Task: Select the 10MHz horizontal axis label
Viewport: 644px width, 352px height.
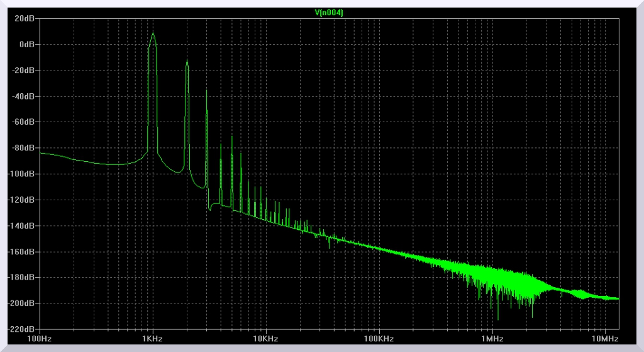Action: pos(605,339)
